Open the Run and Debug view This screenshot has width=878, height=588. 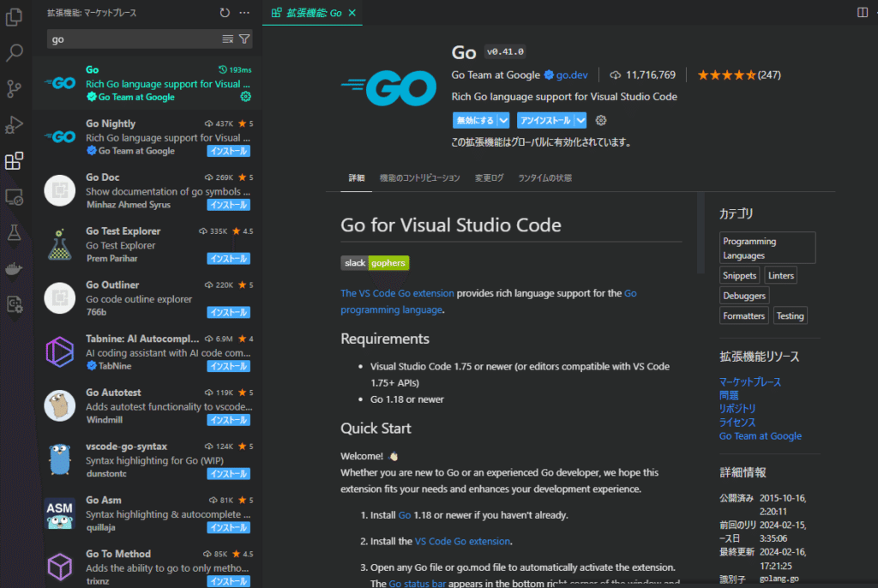(x=14, y=124)
